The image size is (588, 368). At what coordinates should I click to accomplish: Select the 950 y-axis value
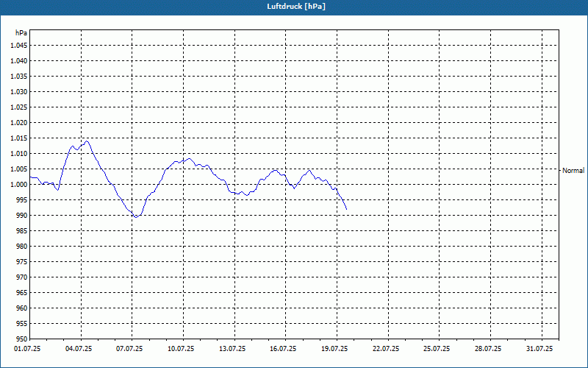pyautogui.click(x=22, y=339)
